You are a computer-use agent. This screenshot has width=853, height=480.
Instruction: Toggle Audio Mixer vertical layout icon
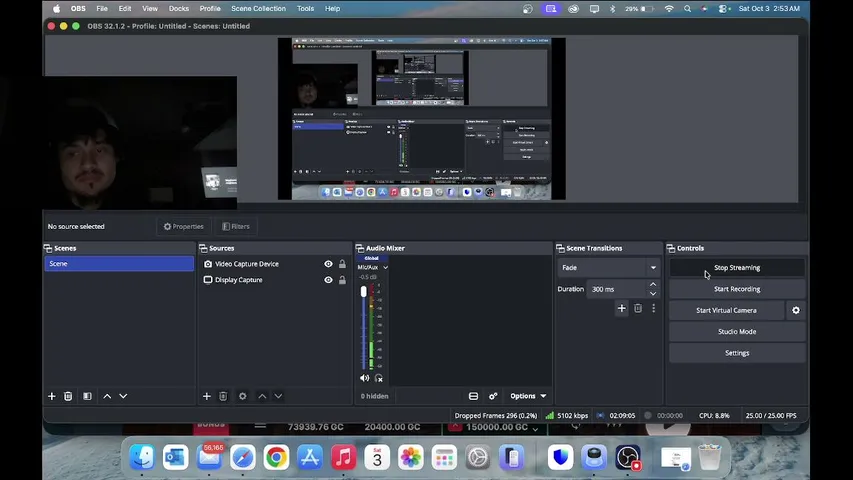point(473,396)
